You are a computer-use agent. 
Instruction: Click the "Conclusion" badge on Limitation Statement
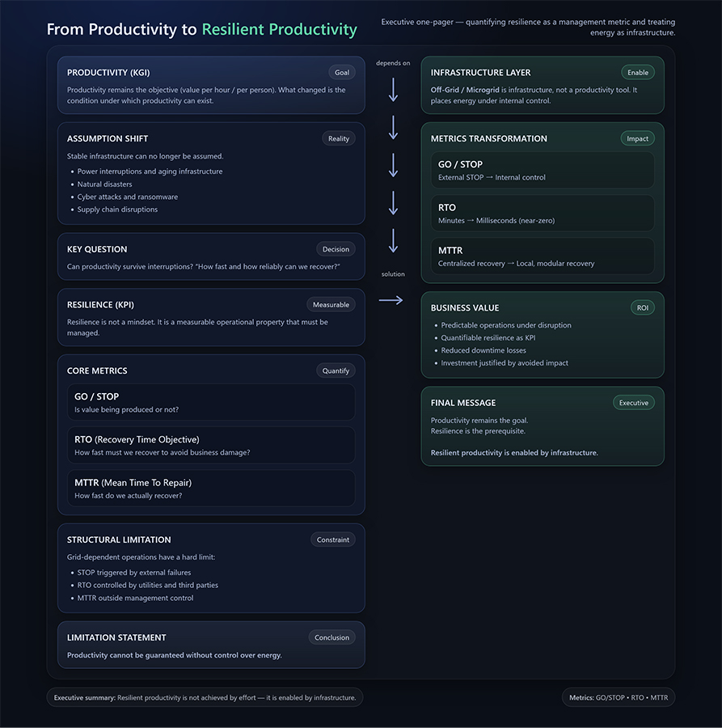click(x=331, y=637)
